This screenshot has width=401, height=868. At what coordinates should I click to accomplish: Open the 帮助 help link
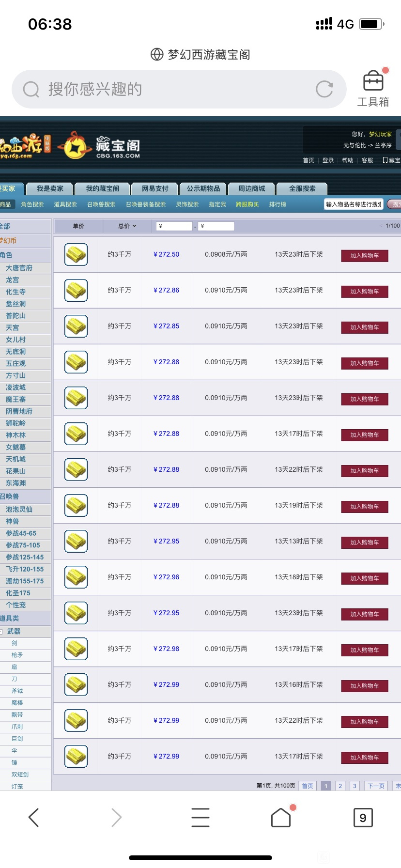pyautogui.click(x=348, y=160)
